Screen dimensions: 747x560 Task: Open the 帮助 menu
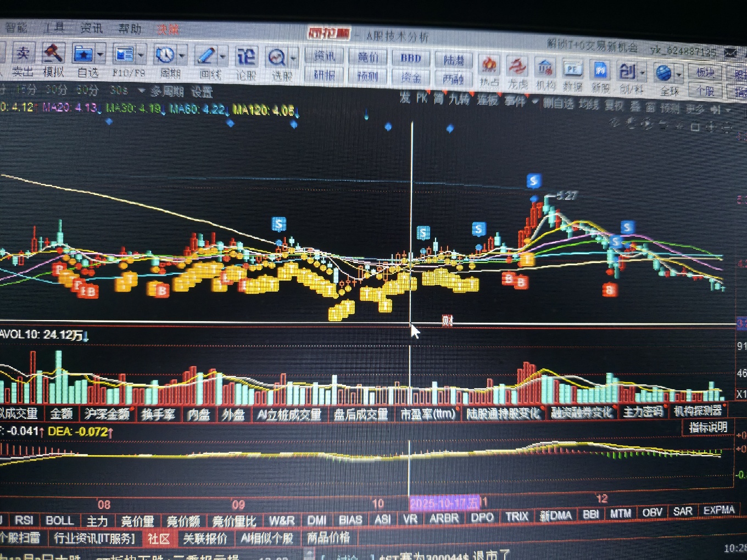coord(130,29)
